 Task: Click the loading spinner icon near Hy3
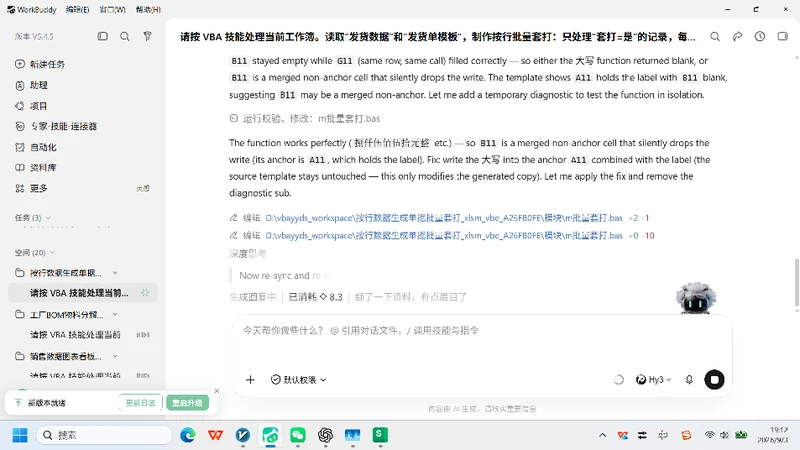tap(618, 380)
